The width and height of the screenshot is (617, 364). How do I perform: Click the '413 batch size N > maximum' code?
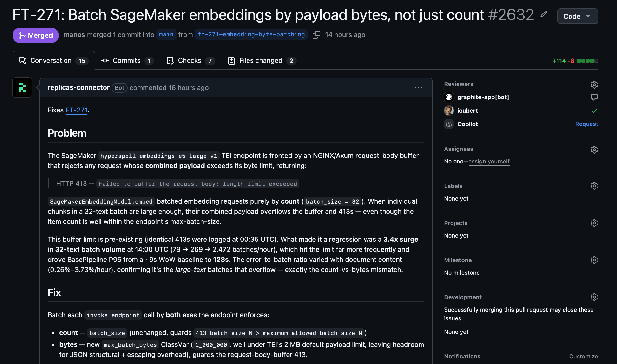click(x=279, y=333)
